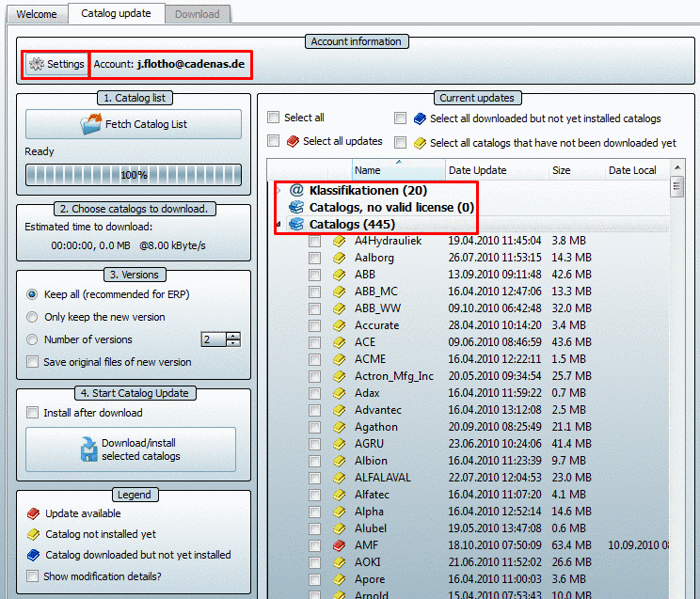Click Albion date 16.04.2010 11:23:39
Viewport: 700px width, 599px height.
[495, 461]
